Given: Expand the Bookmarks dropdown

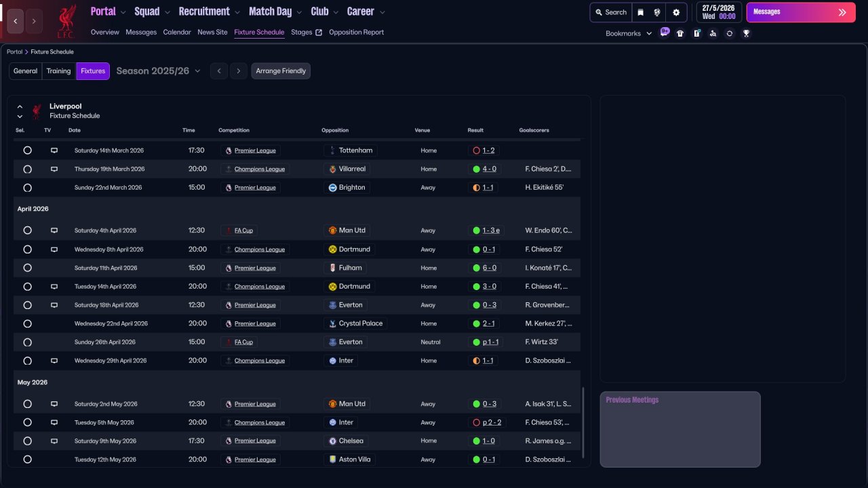Looking at the screenshot, I should click(x=628, y=33).
